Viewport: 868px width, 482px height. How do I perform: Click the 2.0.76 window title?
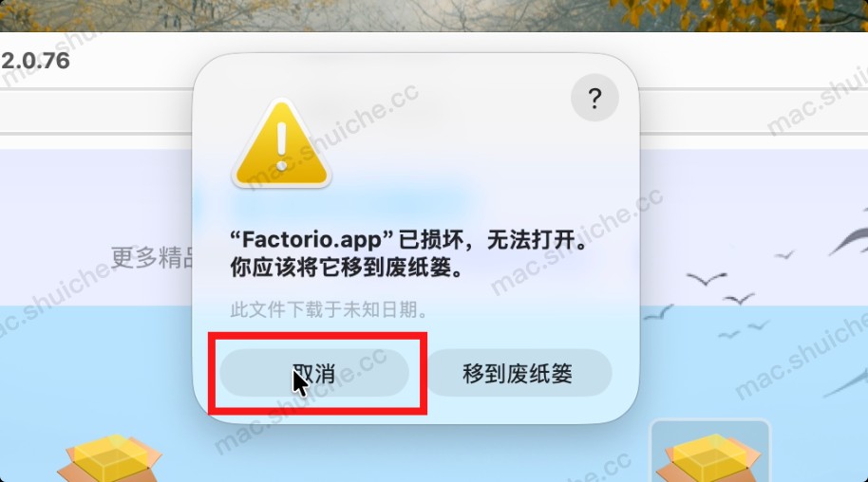point(35,61)
